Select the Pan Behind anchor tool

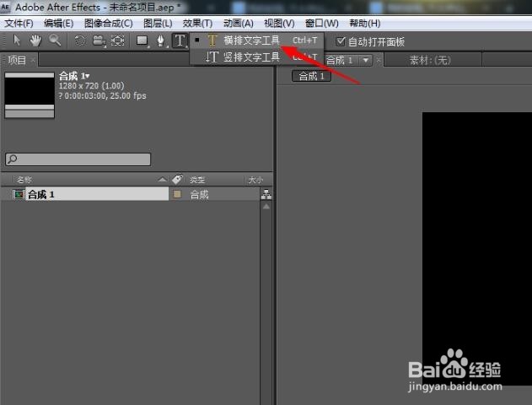coord(118,40)
